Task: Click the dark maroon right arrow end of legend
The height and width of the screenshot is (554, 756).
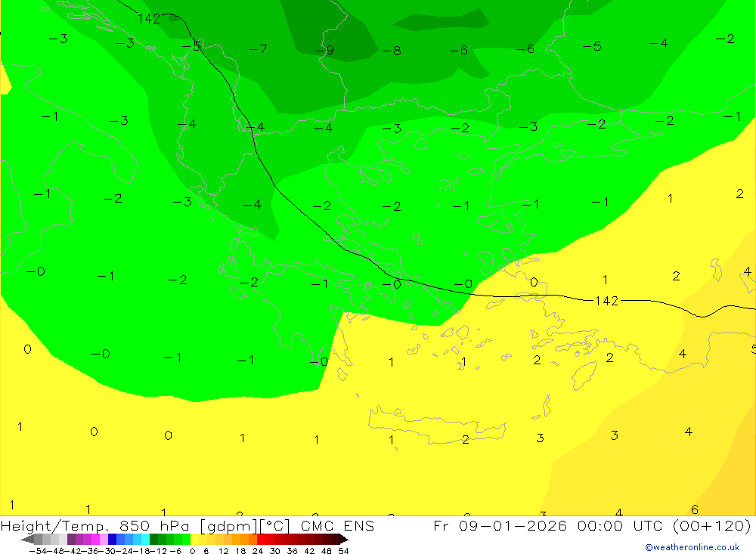Action: click(343, 540)
